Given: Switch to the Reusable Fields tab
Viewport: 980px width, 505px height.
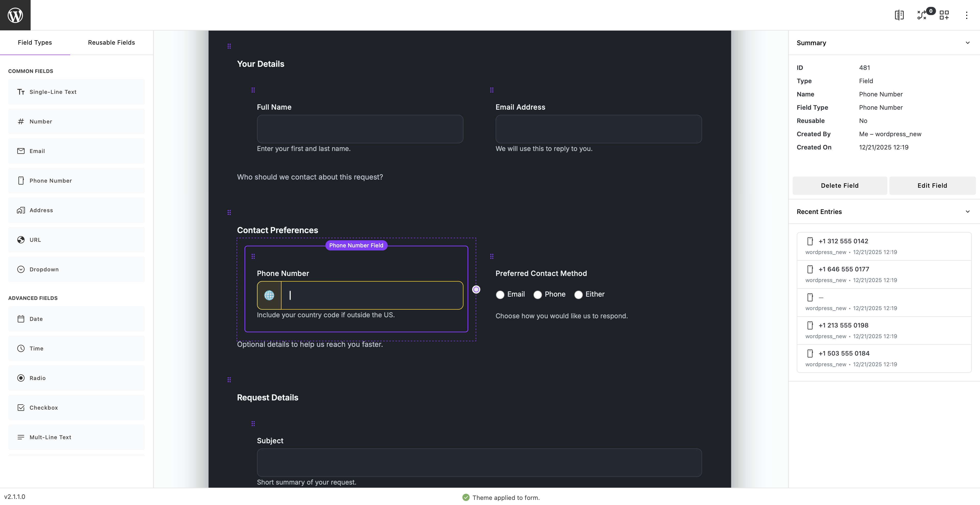Looking at the screenshot, I should (x=111, y=42).
